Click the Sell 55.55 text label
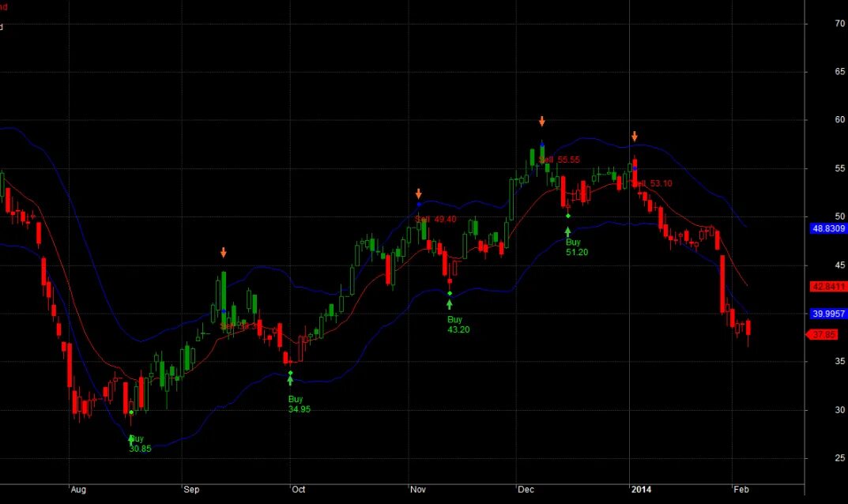The height and width of the screenshot is (504, 848). (x=560, y=160)
